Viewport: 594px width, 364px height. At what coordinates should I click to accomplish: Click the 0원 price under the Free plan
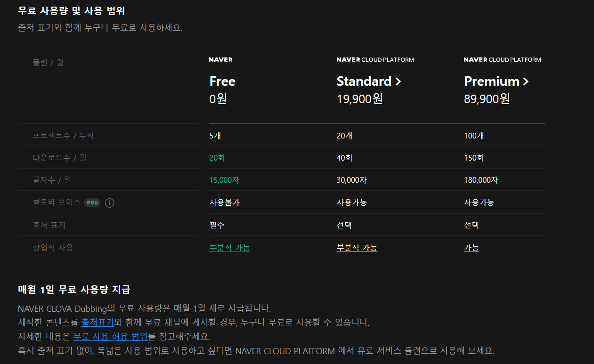tap(218, 99)
